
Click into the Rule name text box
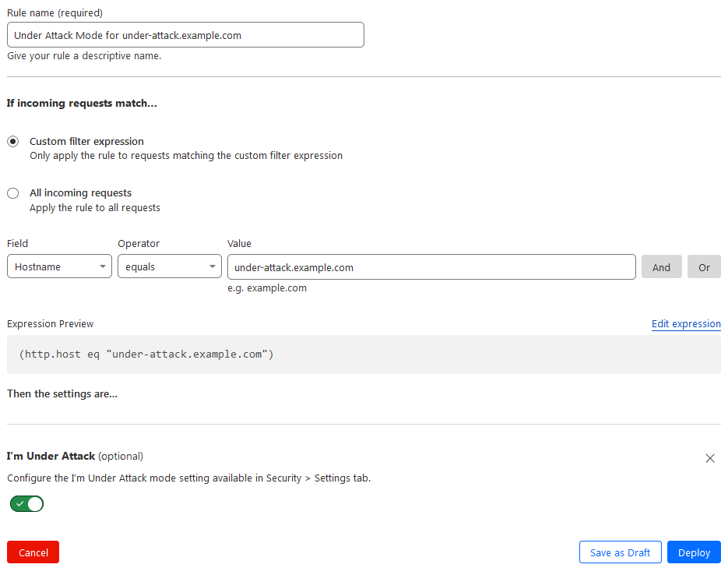tap(185, 35)
